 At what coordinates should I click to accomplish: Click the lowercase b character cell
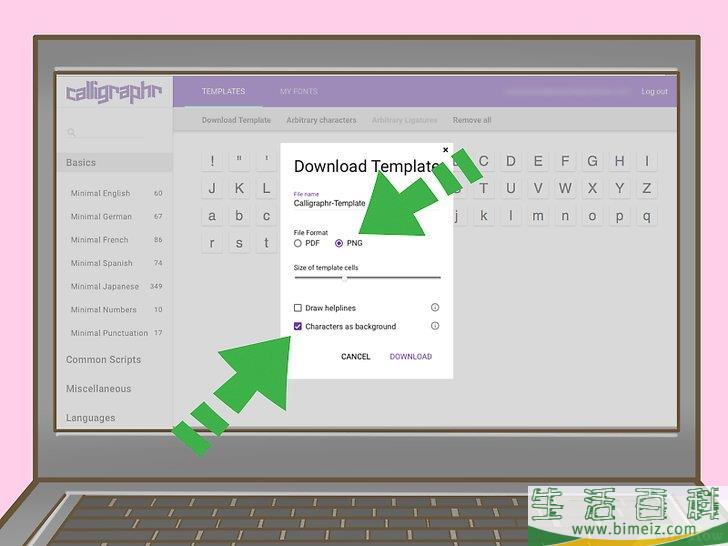[x=239, y=216]
